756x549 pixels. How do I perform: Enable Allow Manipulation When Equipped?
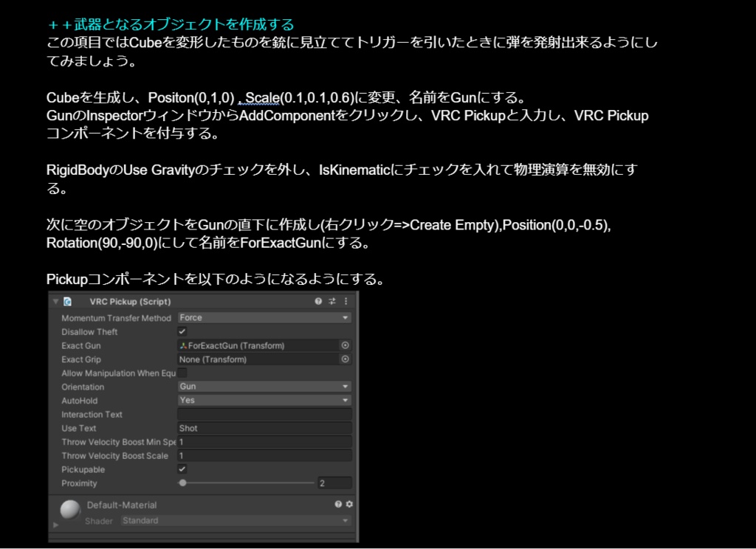pos(181,373)
